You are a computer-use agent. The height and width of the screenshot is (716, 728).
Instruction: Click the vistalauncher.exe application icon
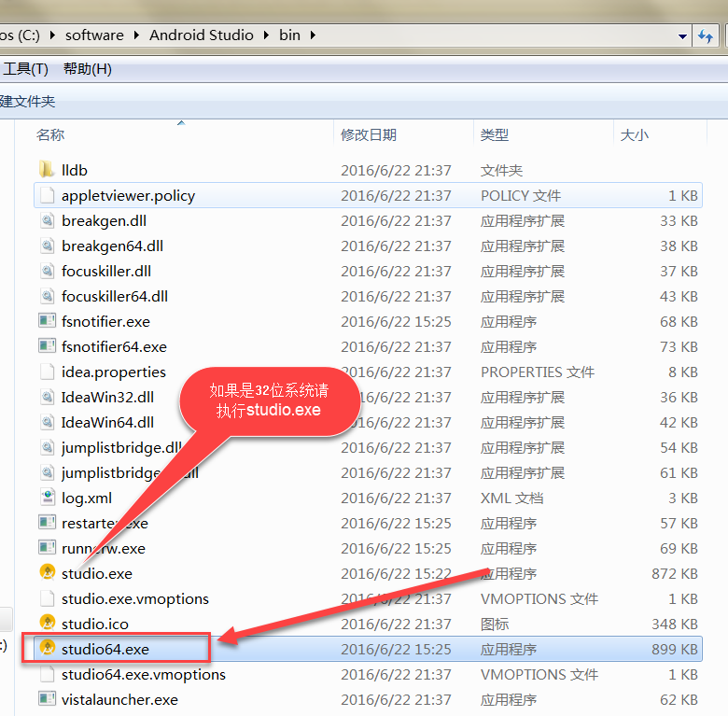(47, 699)
